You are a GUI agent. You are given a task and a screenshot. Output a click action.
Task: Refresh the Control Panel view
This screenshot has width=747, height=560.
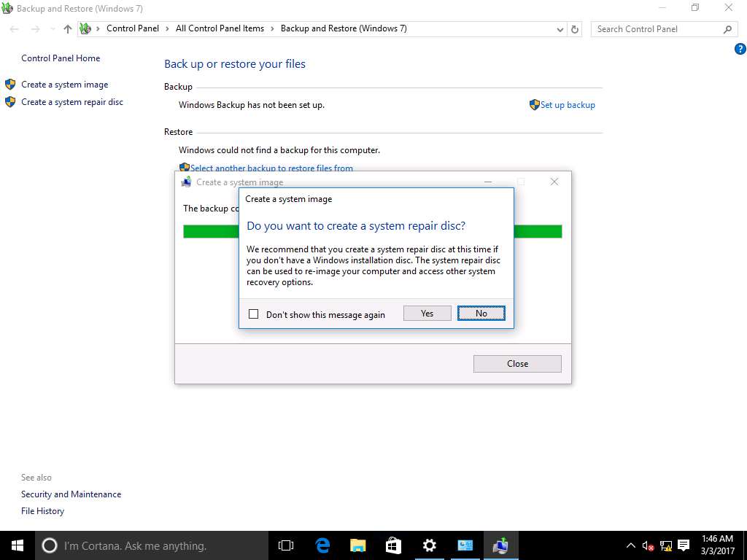coord(575,29)
